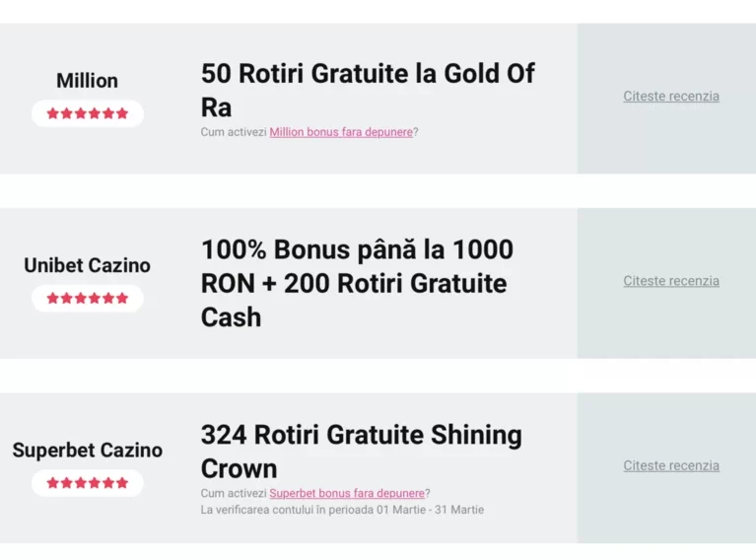
Task: Click the last star under Superbet Cazino
Action: tap(122, 483)
